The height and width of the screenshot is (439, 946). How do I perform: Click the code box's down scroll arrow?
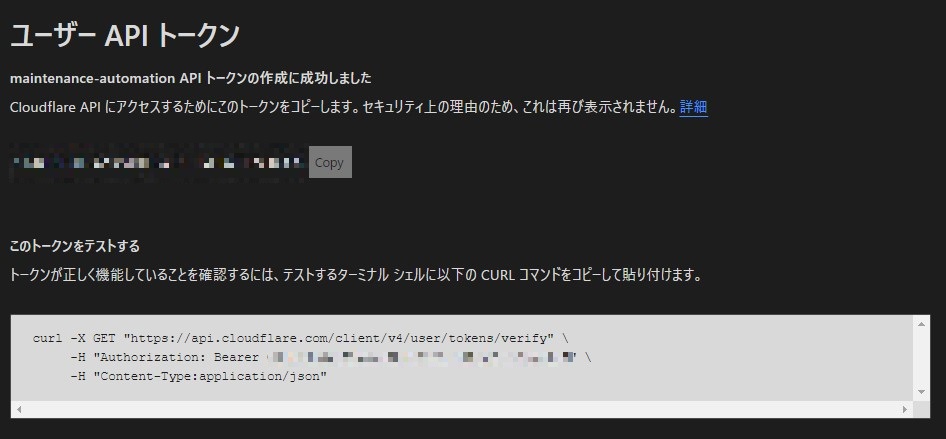pos(921,392)
